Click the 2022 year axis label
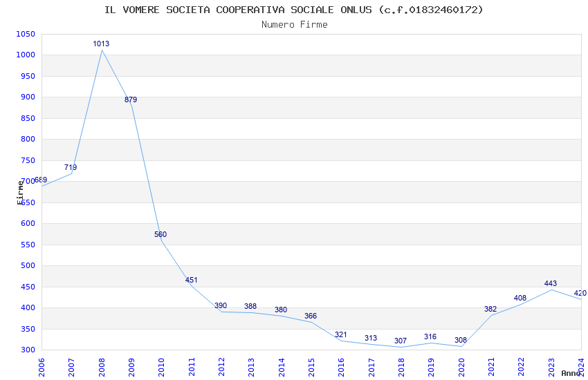 522,368
